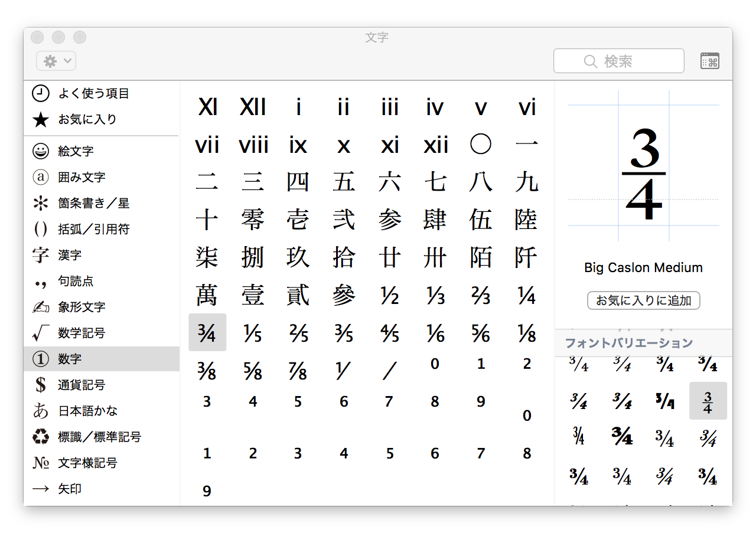756x543 pixels.
Task: Choose the ⅚ fraction character
Action: [480, 334]
